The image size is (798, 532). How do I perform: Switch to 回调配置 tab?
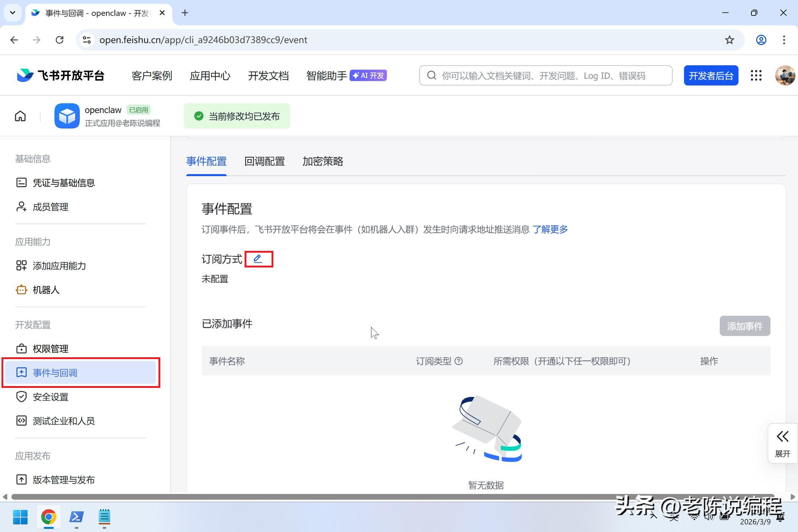tap(265, 161)
